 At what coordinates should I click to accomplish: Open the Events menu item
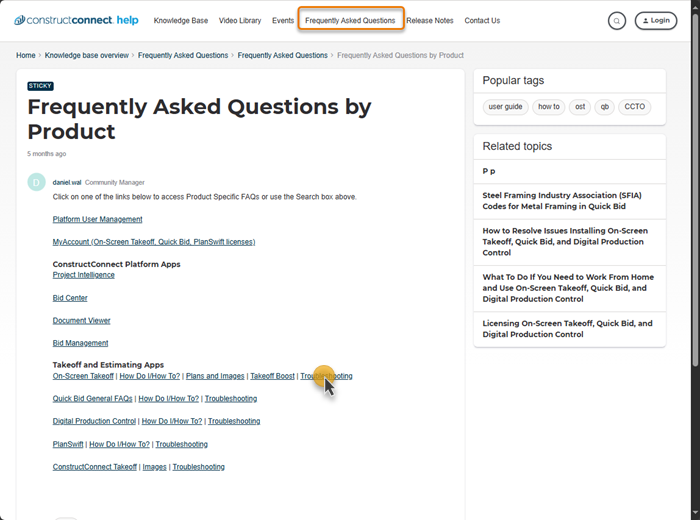[283, 21]
